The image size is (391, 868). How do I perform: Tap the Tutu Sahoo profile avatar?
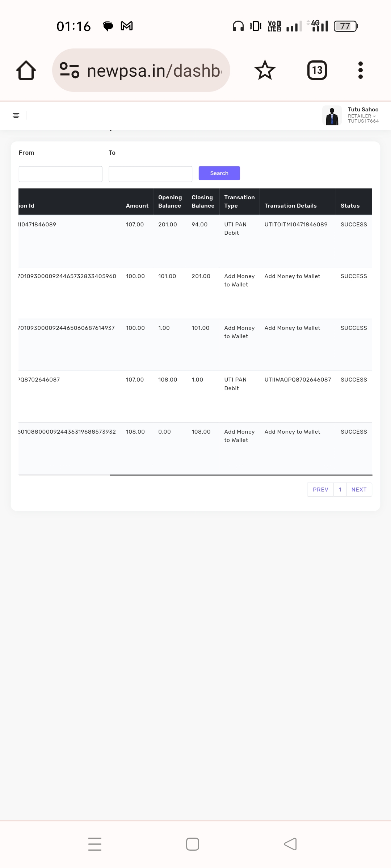click(x=332, y=115)
